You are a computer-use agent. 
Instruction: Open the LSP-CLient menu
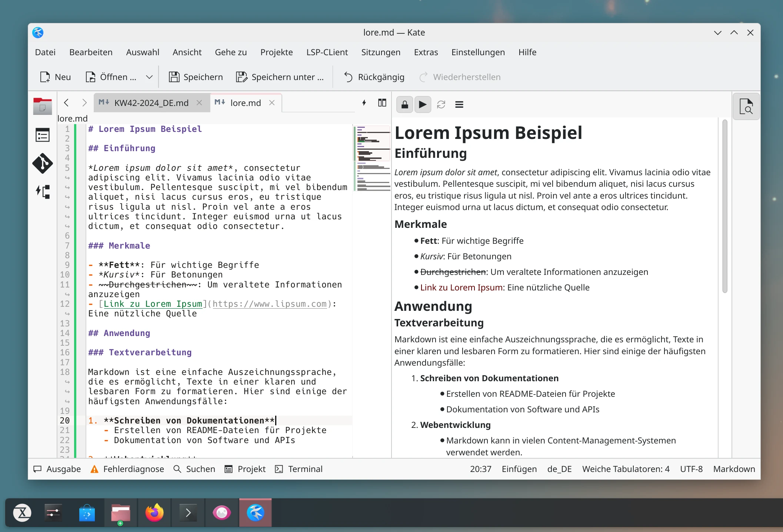pos(327,52)
